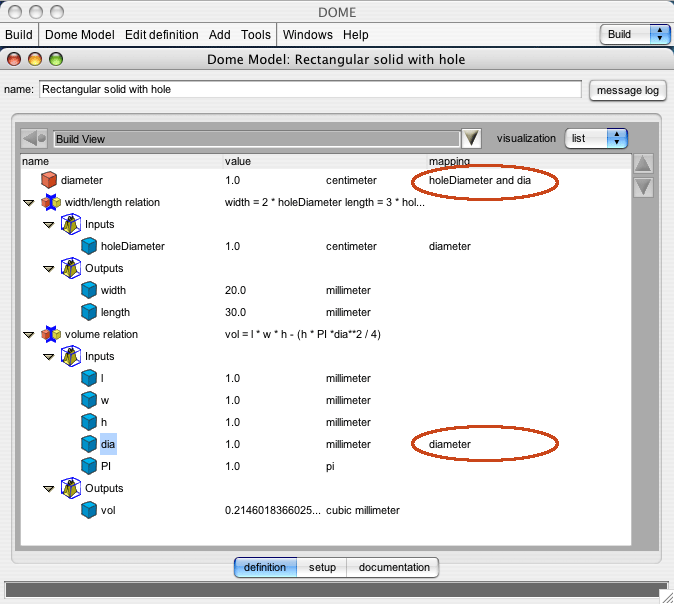This screenshot has height=604, width=674.
Task: Open the Build View dropdown arrow
Action: click(x=472, y=138)
